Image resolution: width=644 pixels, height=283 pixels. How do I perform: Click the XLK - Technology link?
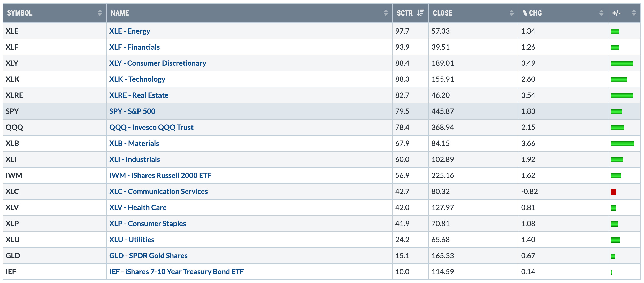pyautogui.click(x=137, y=79)
